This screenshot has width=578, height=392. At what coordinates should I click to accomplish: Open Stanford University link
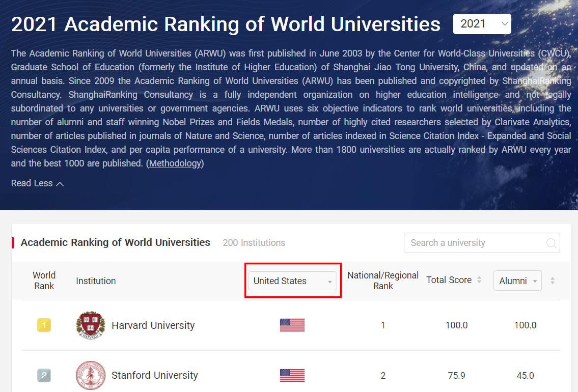(x=155, y=375)
